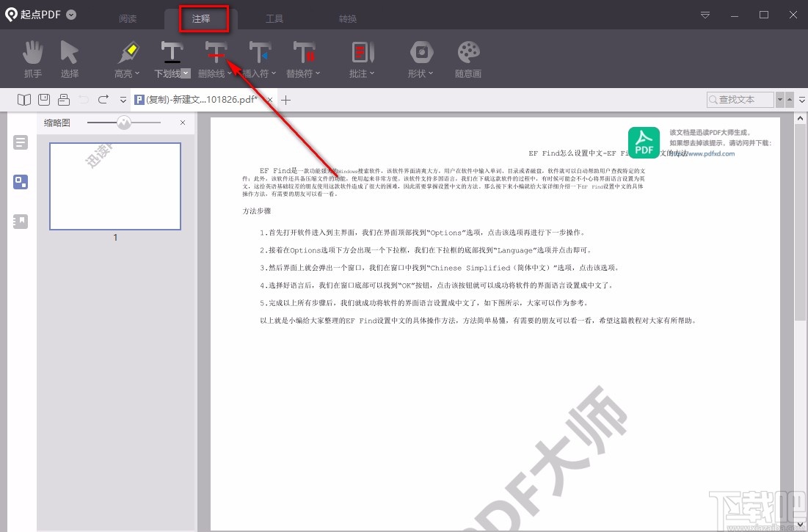Show the thumbnails panel sidebar icon
Image resolution: width=808 pixels, height=532 pixels.
(21, 182)
